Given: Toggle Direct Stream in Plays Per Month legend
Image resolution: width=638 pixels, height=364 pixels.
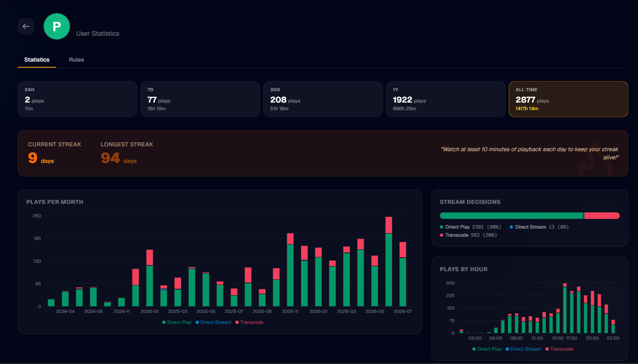Looking at the screenshot, I should (213, 322).
